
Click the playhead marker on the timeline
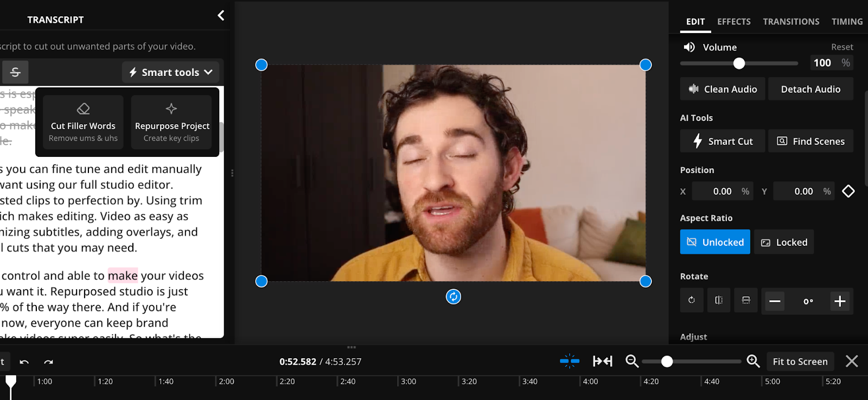(11, 382)
